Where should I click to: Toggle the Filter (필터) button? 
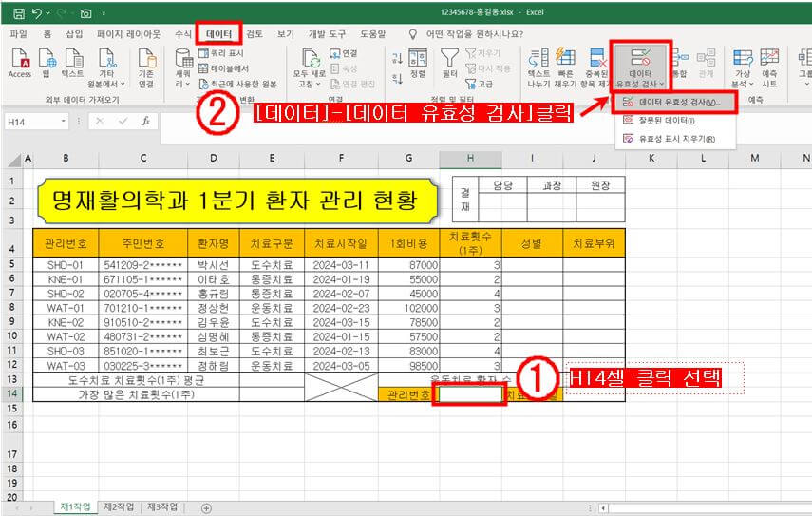(x=449, y=64)
